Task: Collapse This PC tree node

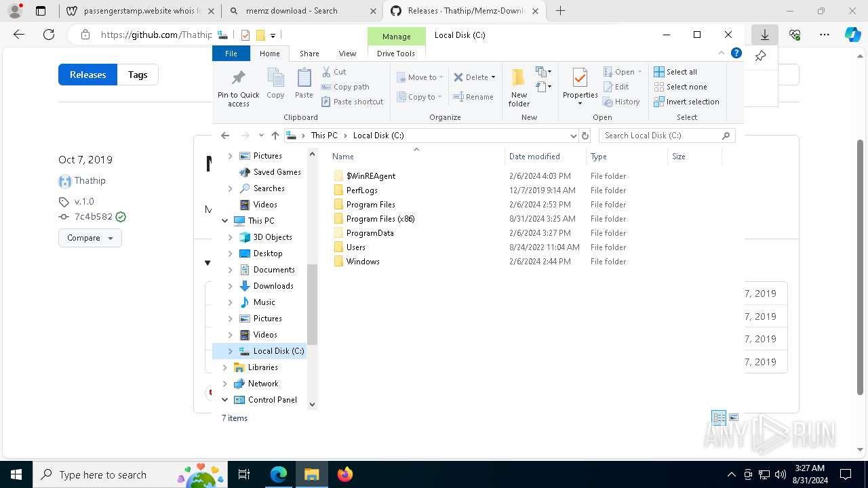Action: [224, 221]
